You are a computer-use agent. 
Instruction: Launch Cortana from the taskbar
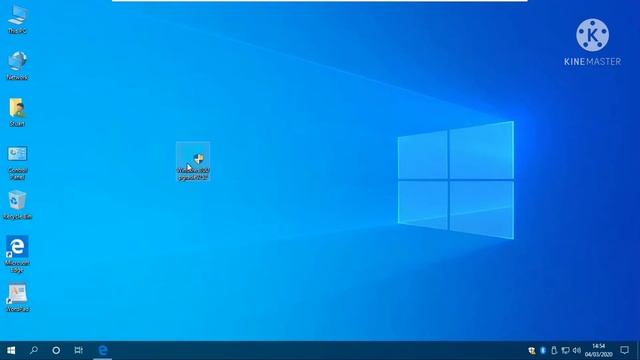56,350
